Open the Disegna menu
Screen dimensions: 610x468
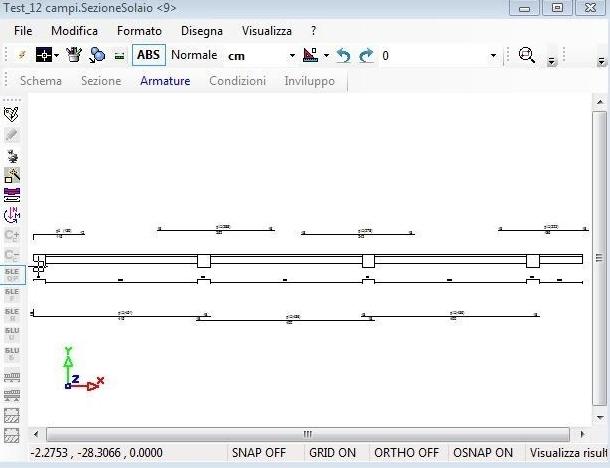tap(201, 31)
